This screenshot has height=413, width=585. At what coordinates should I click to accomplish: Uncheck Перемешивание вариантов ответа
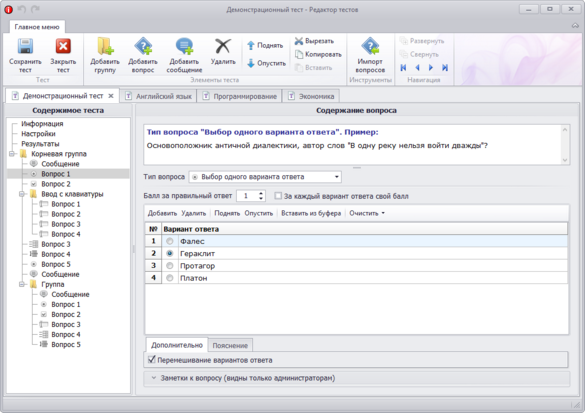[x=151, y=360]
